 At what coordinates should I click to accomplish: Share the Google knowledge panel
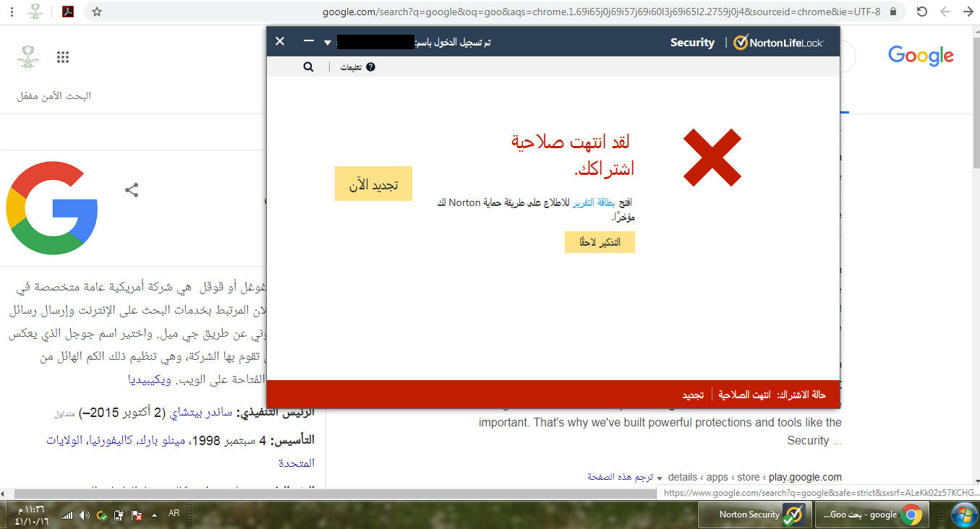[x=131, y=190]
